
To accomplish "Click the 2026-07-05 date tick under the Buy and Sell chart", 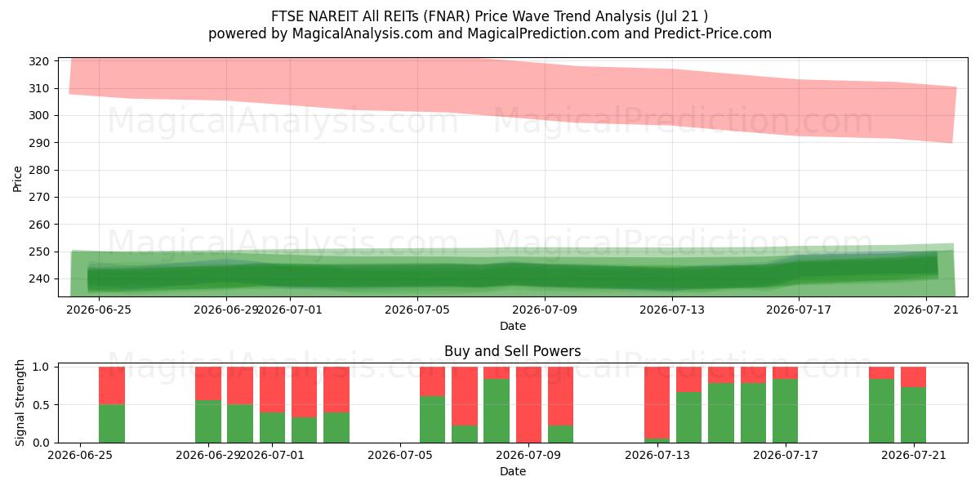I will [x=400, y=455].
